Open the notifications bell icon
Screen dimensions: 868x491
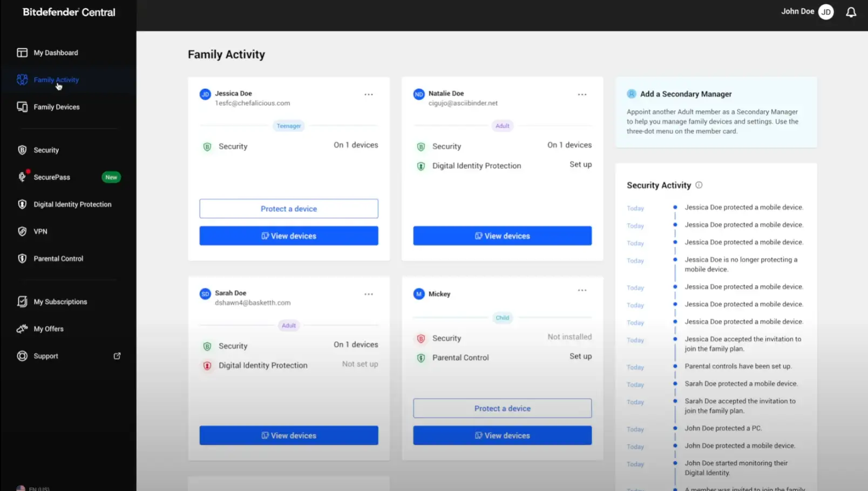(x=851, y=12)
